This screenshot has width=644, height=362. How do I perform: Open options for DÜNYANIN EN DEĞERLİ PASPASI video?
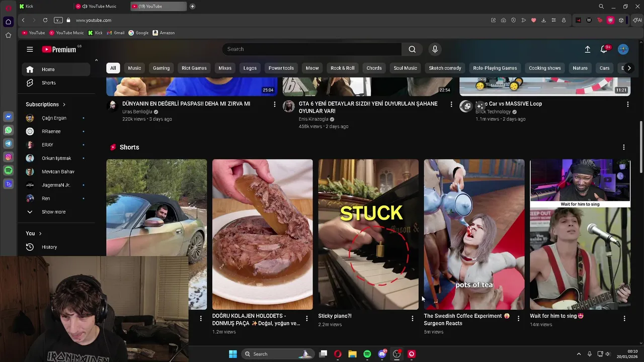pyautogui.click(x=275, y=105)
